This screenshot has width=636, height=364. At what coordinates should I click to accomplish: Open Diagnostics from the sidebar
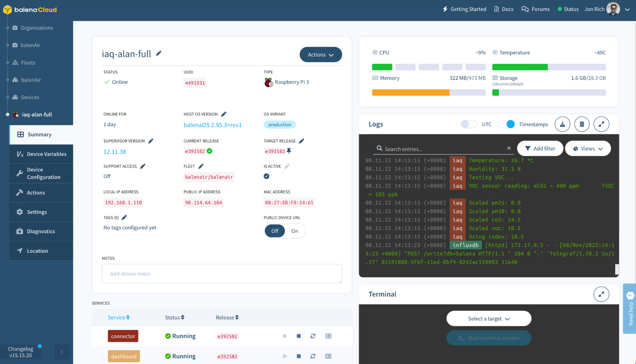[x=41, y=231]
